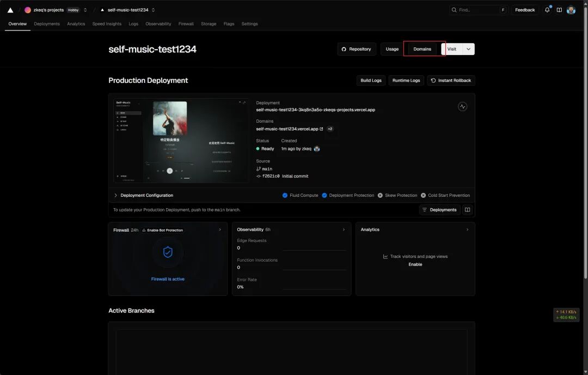Click the Vercel triangle logo

pos(10,10)
